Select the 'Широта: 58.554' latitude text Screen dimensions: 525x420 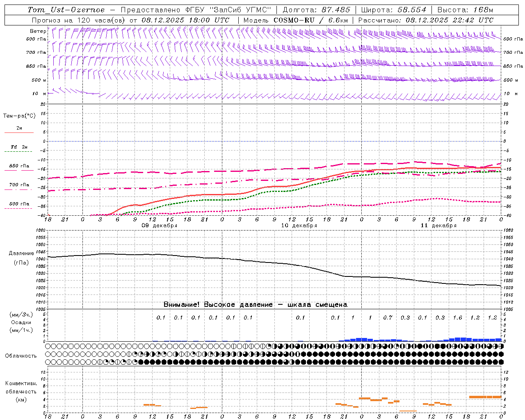click(394, 10)
